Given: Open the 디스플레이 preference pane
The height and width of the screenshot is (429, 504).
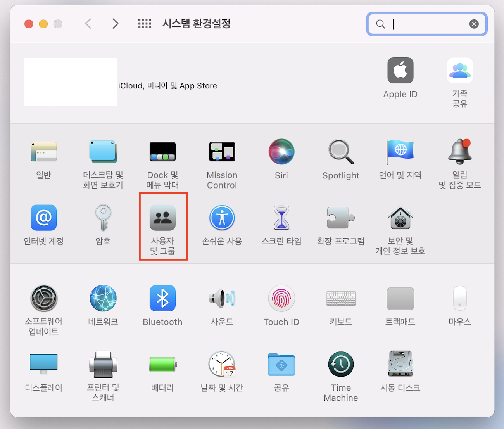Looking at the screenshot, I should (43, 364).
